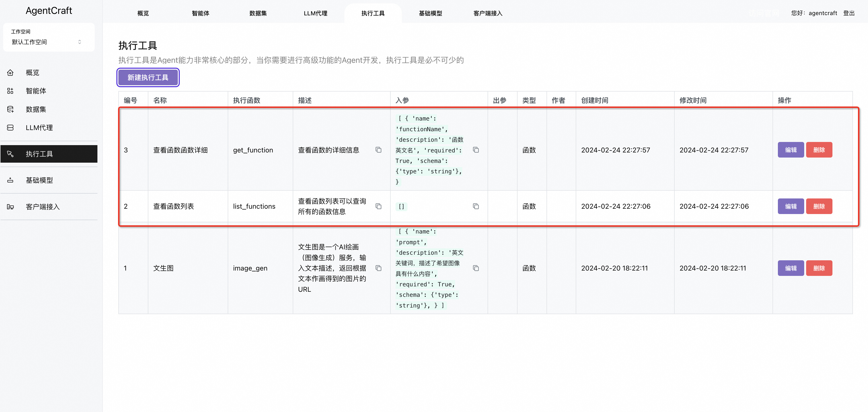Copy input parameters of get_function row
868x412 pixels.
point(476,150)
